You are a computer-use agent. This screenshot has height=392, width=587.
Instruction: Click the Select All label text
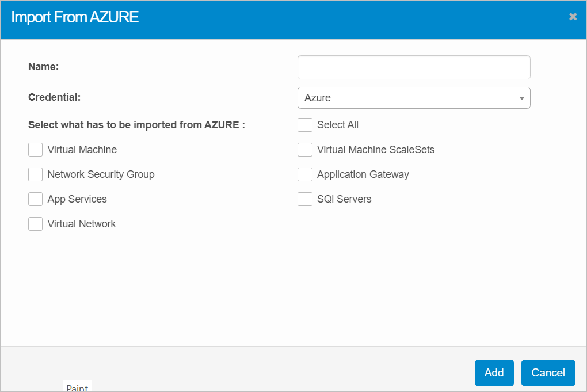click(338, 125)
